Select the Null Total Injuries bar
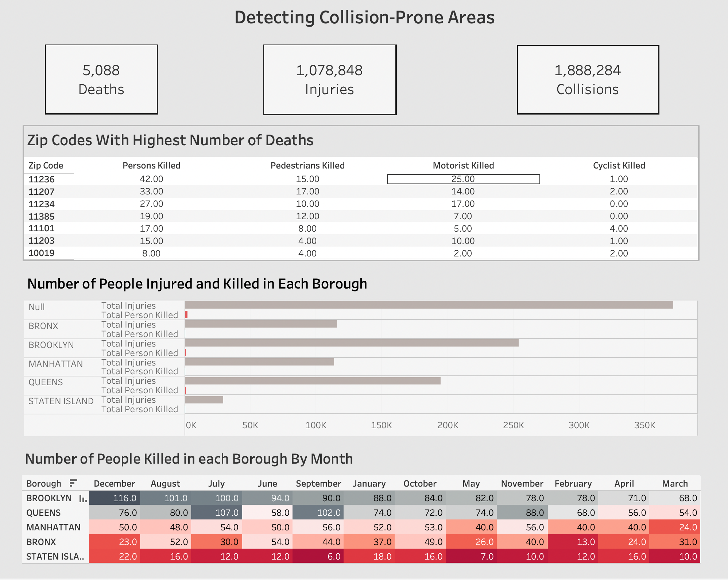Viewport: 728px width, 580px height. (x=429, y=305)
